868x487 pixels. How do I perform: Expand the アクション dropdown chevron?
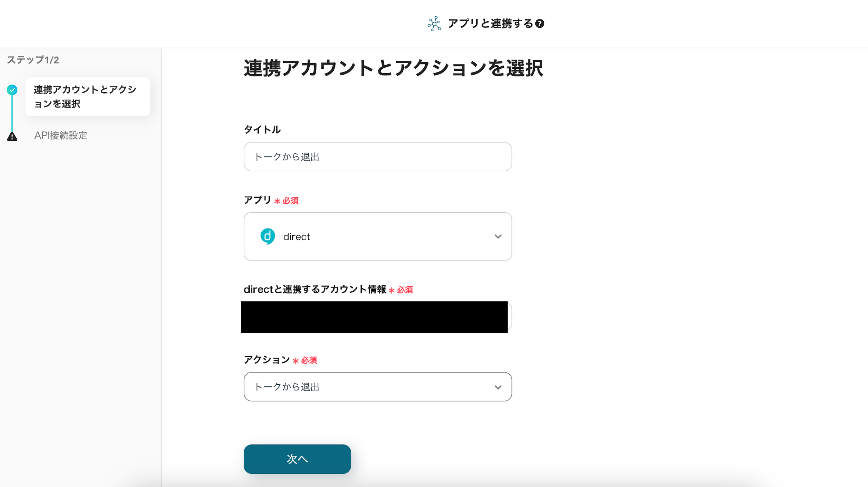point(498,387)
